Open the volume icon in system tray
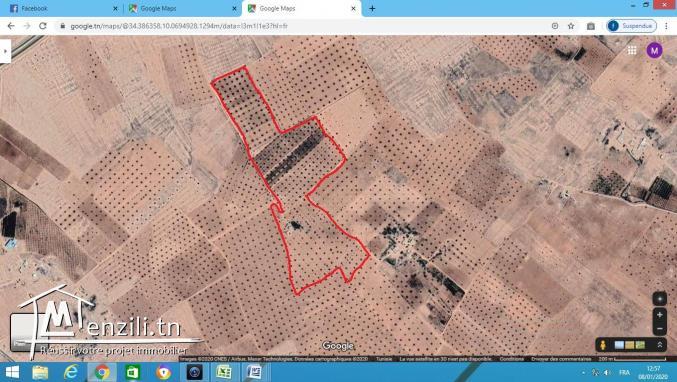The image size is (677, 382). [607, 372]
